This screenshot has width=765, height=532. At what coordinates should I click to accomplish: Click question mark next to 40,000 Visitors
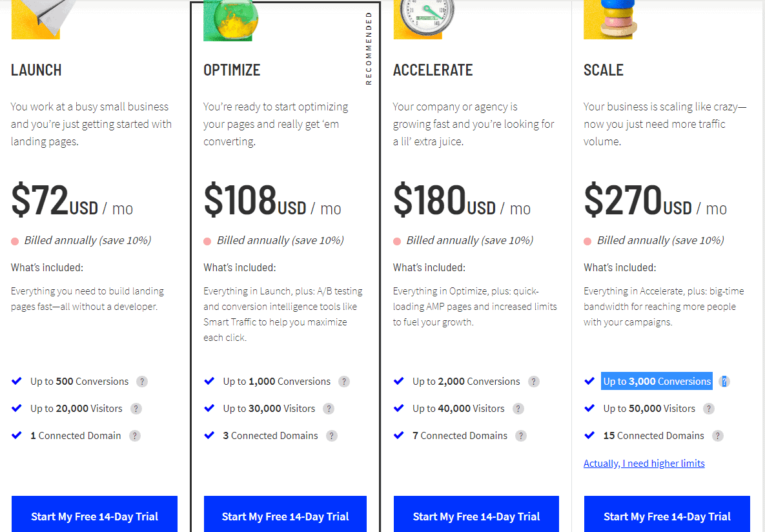pos(518,409)
